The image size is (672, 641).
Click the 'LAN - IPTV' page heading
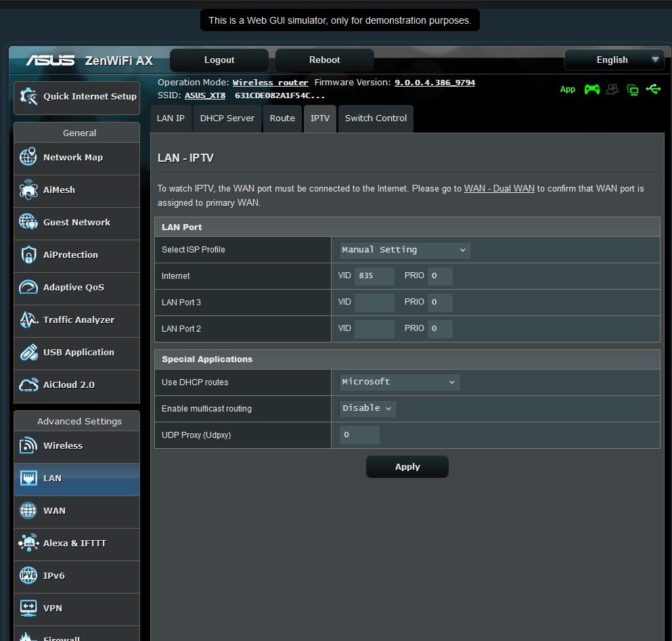point(185,158)
